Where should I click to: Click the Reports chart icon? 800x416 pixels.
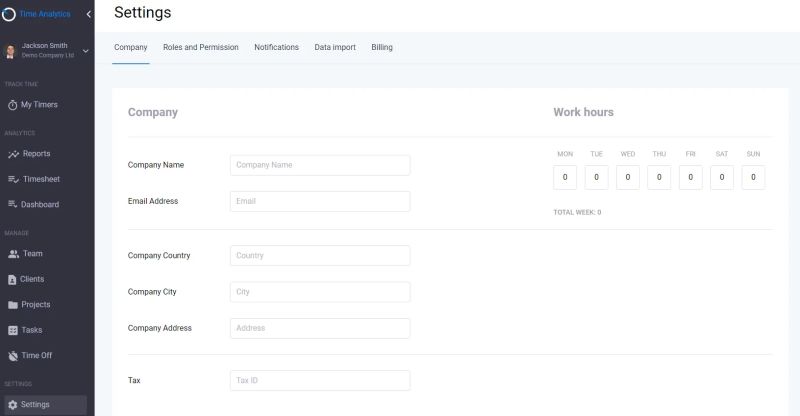tap(13, 154)
